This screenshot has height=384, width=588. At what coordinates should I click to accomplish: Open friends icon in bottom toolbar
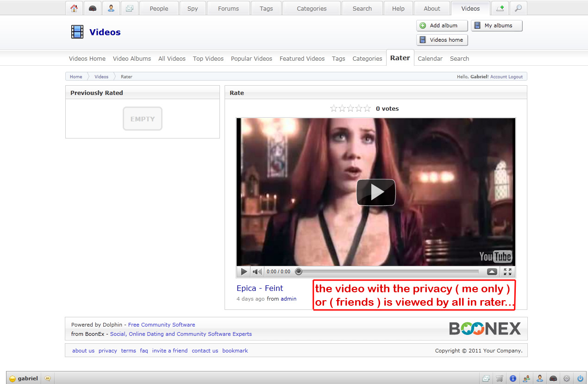coord(526,378)
